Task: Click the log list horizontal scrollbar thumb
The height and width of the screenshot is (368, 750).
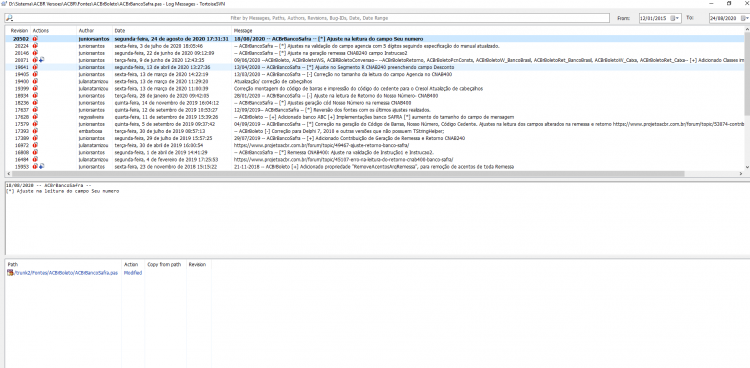Action: (x=347, y=174)
